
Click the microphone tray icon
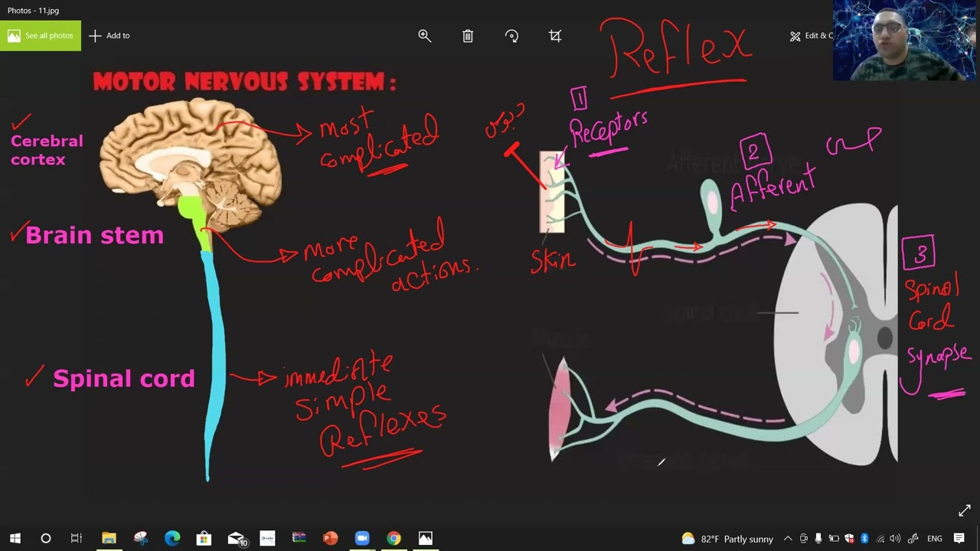click(818, 539)
